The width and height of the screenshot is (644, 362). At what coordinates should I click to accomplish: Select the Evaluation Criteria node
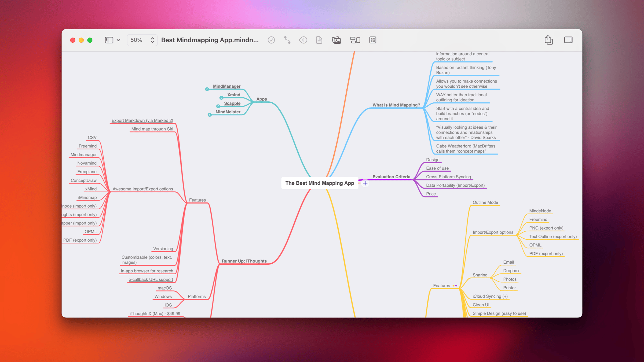(x=391, y=177)
